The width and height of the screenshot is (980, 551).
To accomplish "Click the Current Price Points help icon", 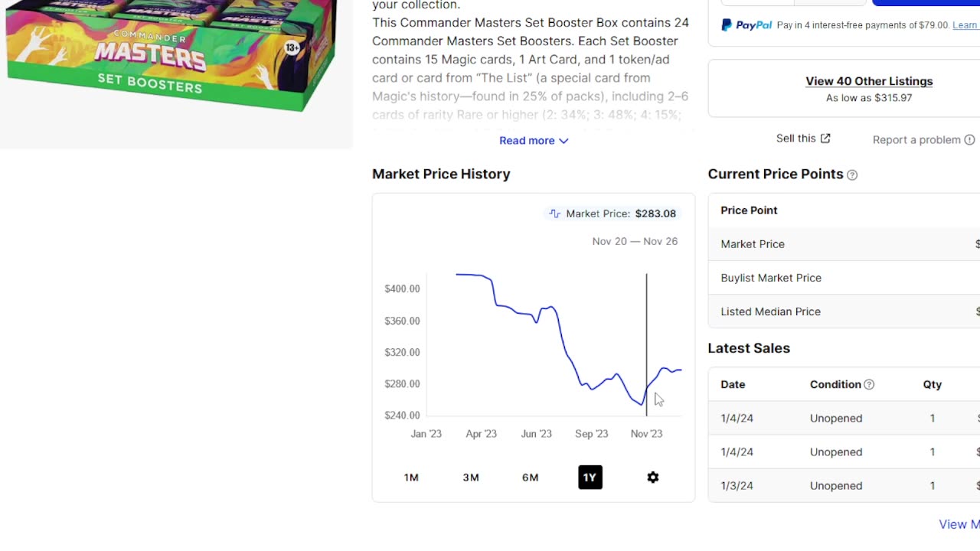I will pos(852,175).
